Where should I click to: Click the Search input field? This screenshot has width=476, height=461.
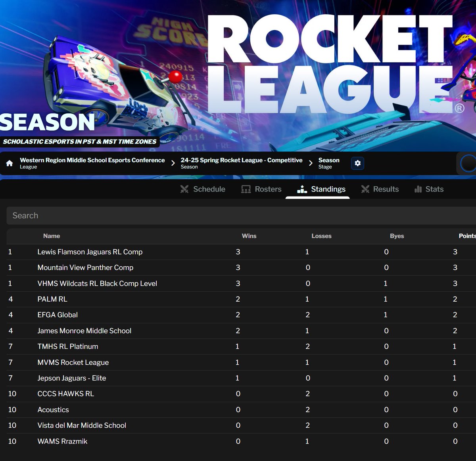pyautogui.click(x=241, y=216)
